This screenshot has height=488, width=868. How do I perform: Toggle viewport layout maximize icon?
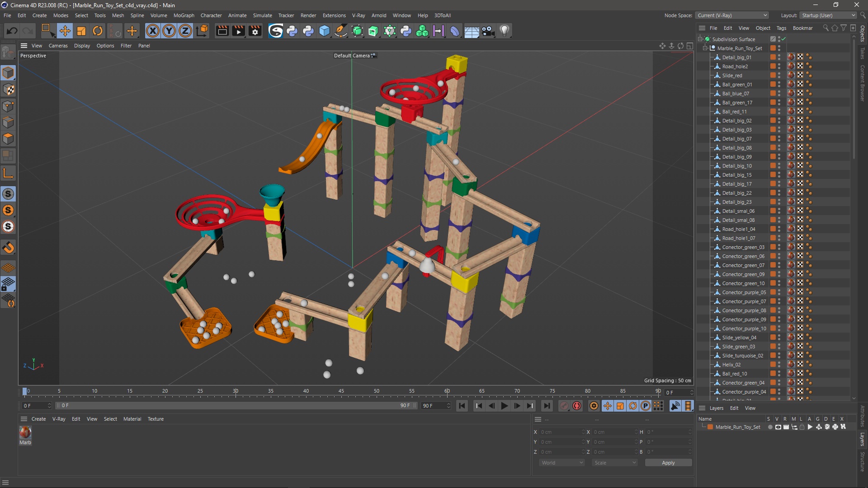coord(690,46)
